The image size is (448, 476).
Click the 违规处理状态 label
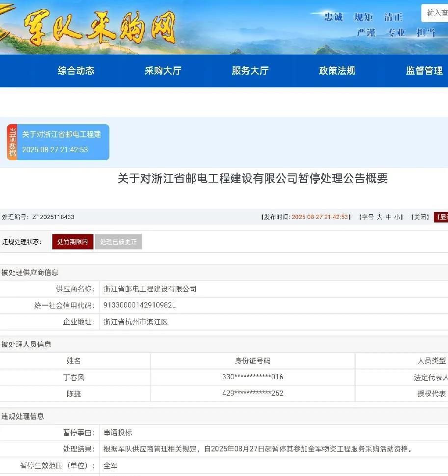point(21,242)
